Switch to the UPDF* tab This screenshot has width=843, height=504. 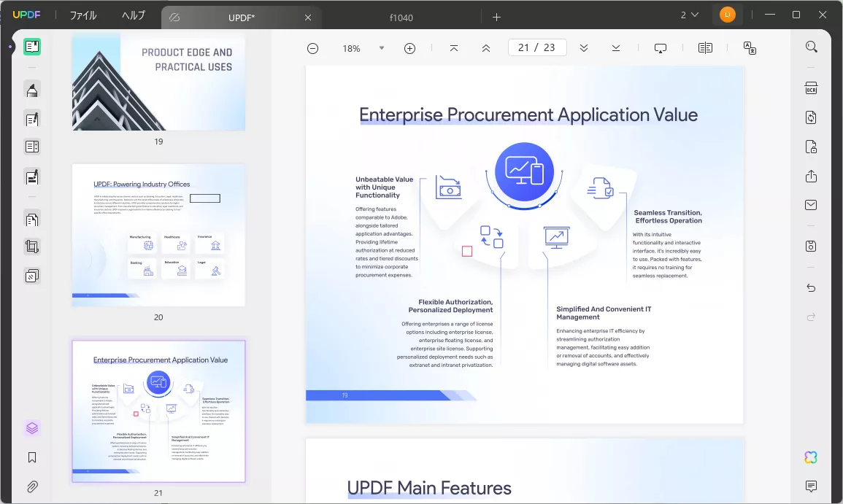tap(242, 18)
